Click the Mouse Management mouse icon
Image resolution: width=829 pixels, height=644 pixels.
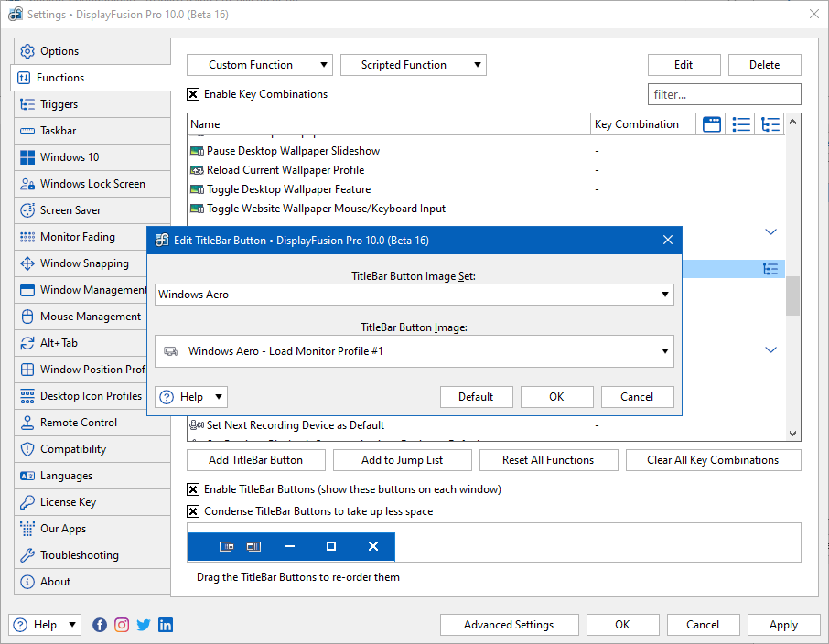[x=27, y=317]
